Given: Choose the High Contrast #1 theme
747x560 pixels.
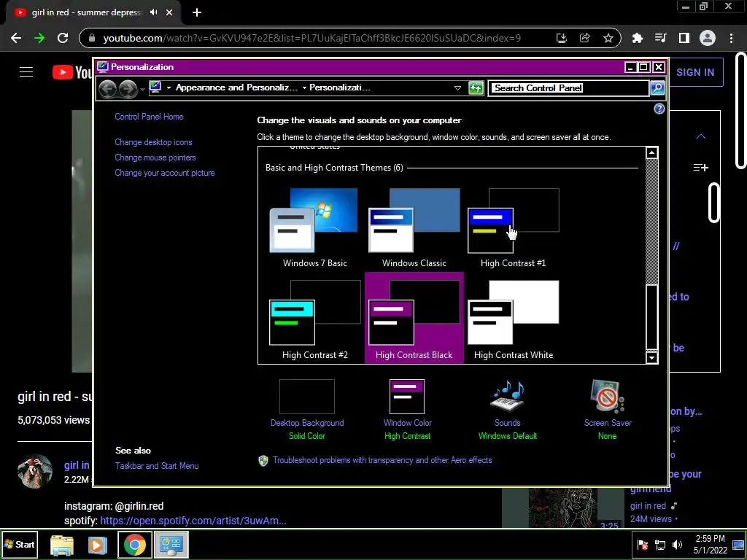Looking at the screenshot, I should click(513, 227).
